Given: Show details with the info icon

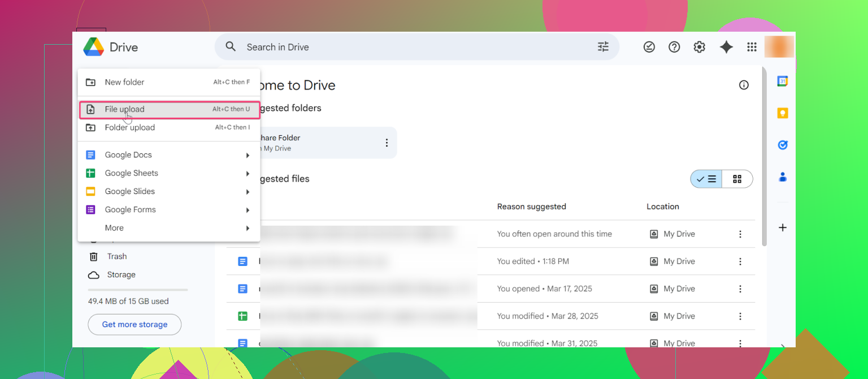Looking at the screenshot, I should pos(744,85).
